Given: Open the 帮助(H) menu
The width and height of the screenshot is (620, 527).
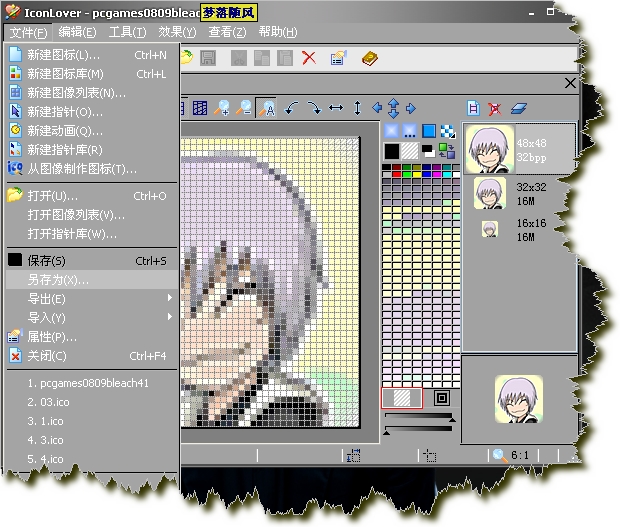Looking at the screenshot, I should pyautogui.click(x=278, y=32).
